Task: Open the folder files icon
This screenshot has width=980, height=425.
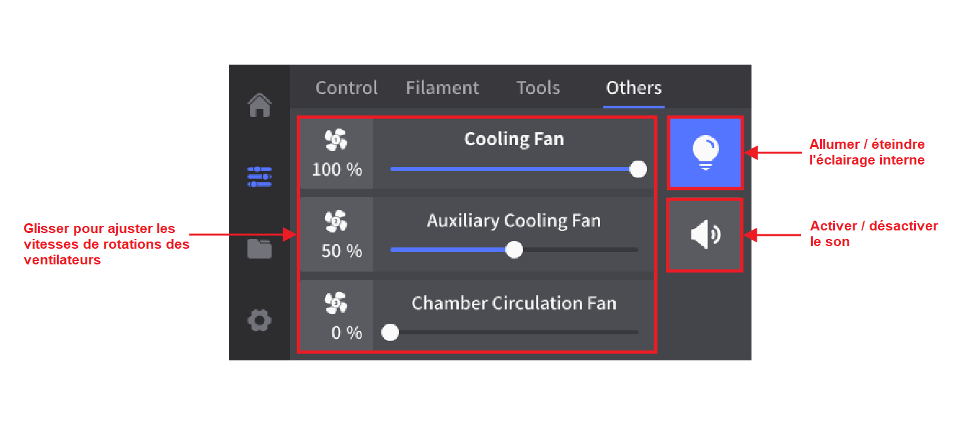Action: point(259,249)
